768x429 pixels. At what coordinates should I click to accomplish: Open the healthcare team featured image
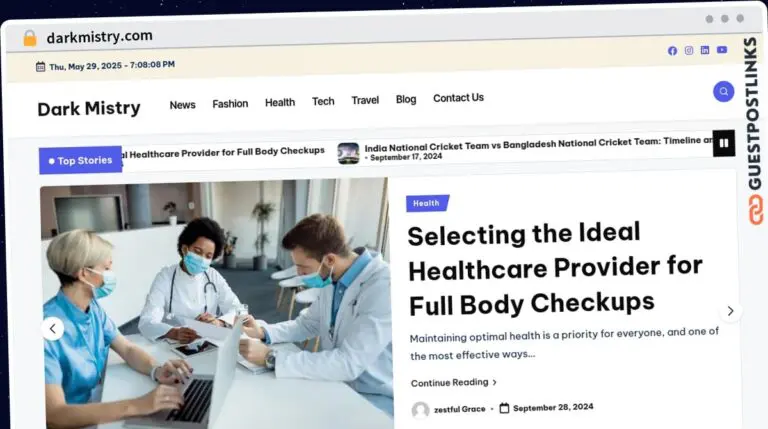(216, 305)
